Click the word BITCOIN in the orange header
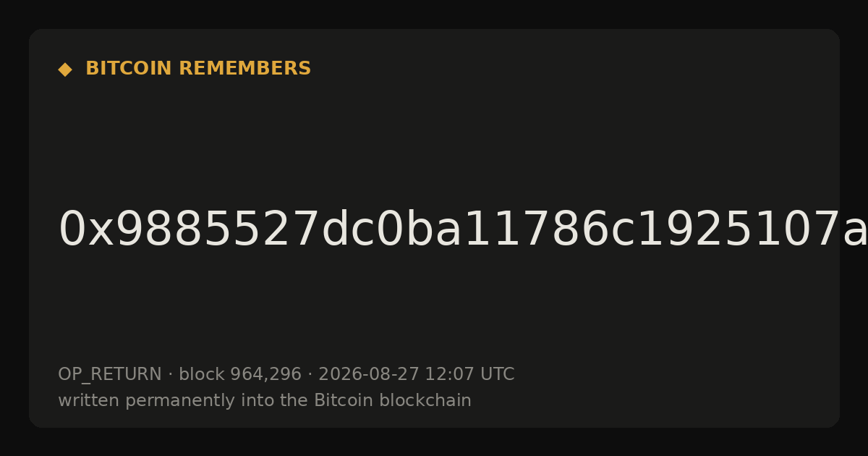Viewport: 868px width, 456px height. [129, 69]
